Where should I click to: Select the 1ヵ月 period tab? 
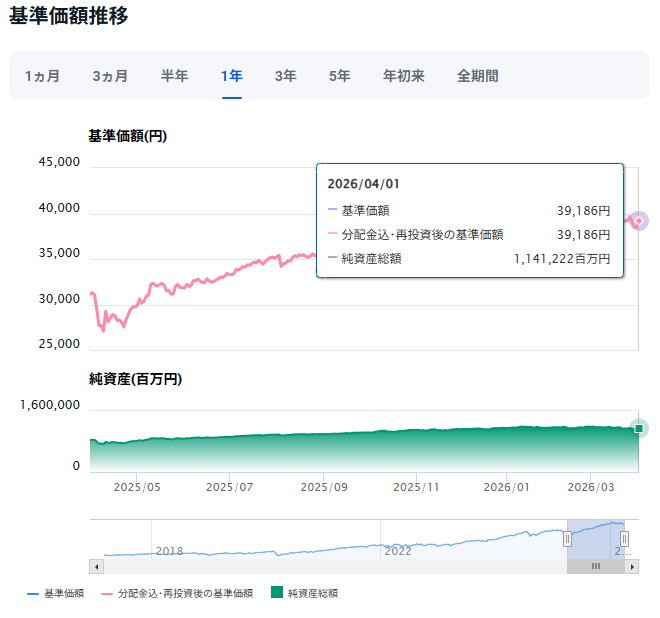(x=42, y=76)
